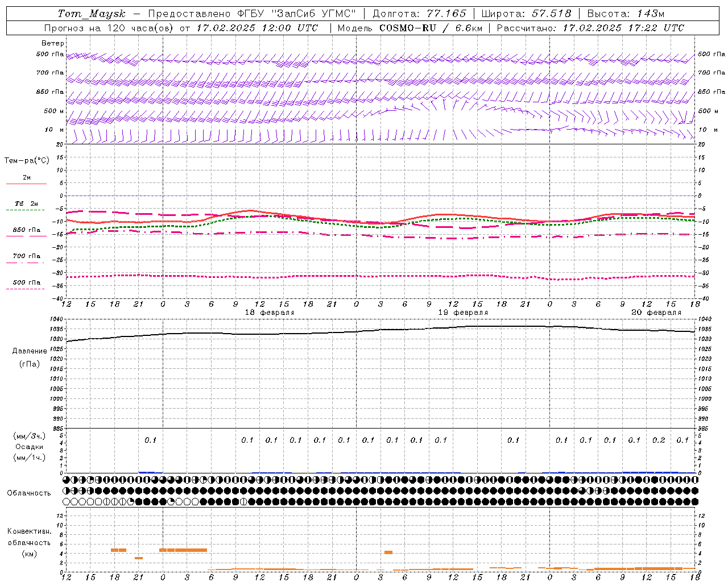The height and width of the screenshot is (582, 728).
Task: Click the computed time 17.02.2025 17:22 UTC
Action: [623, 28]
